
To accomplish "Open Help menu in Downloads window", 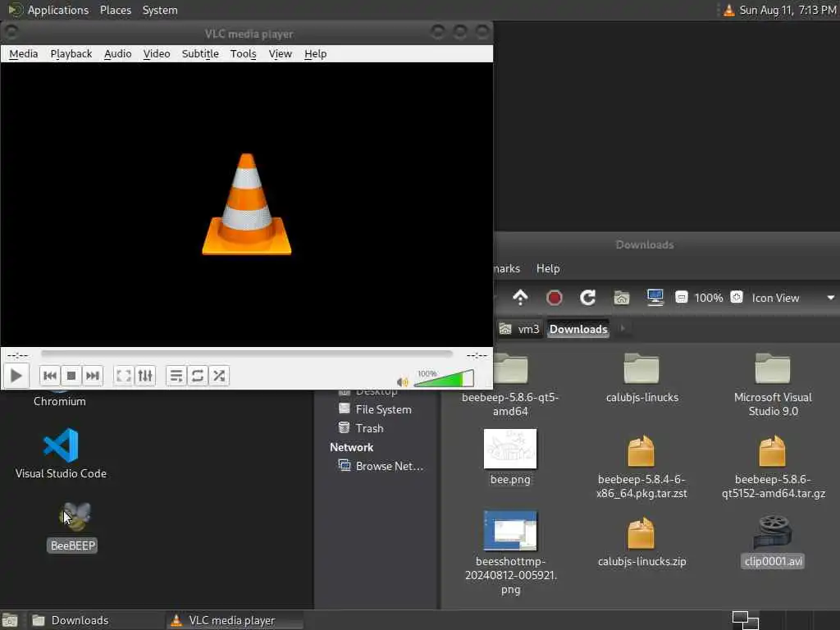I will pos(548,268).
